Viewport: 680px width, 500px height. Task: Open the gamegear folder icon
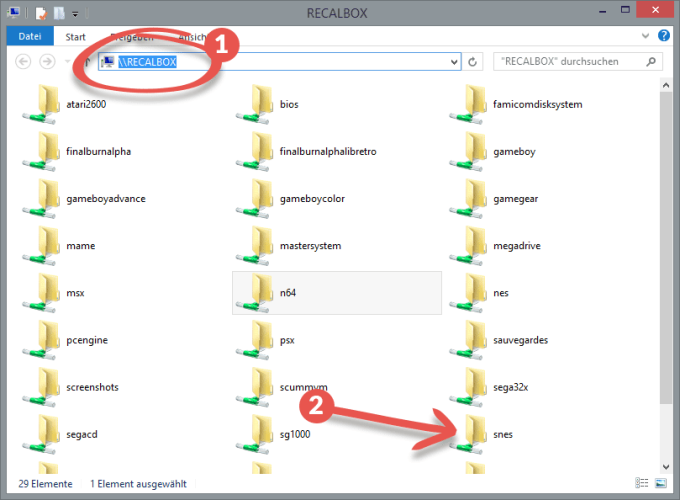468,199
